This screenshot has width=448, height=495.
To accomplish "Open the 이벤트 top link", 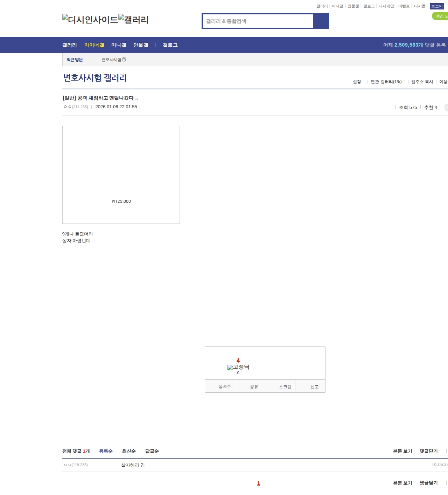I will tap(404, 6).
